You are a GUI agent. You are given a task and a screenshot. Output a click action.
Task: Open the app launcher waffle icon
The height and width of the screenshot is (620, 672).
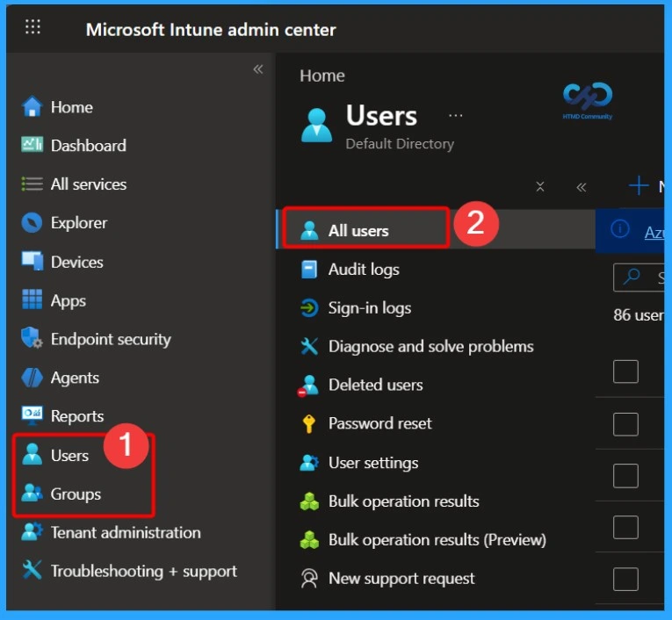33,26
